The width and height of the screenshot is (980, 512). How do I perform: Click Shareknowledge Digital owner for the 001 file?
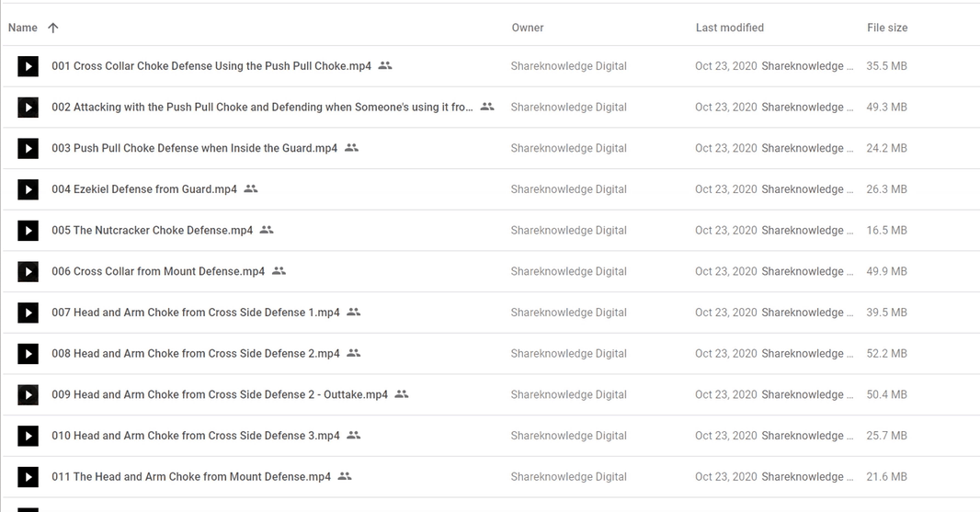569,66
